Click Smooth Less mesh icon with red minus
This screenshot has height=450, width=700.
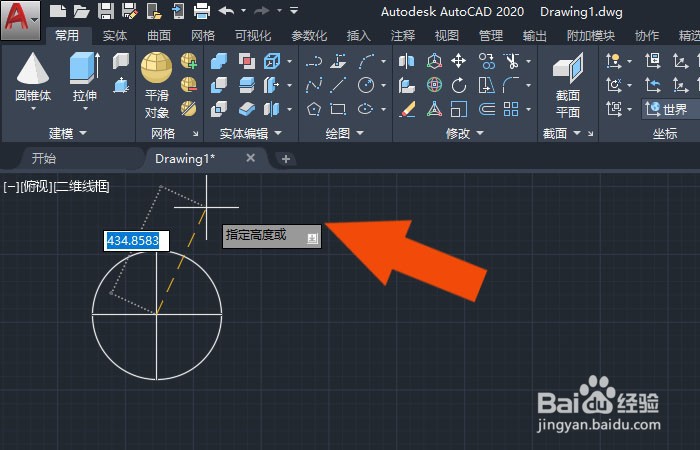pos(189,84)
